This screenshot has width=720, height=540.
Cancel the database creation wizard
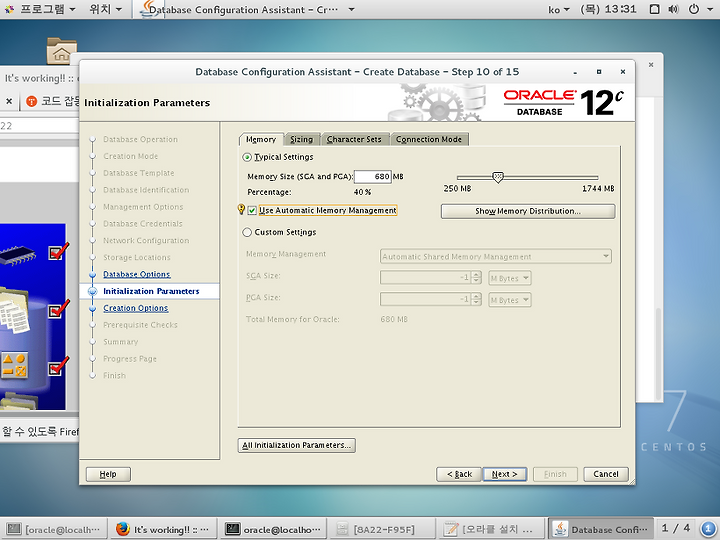coord(606,474)
